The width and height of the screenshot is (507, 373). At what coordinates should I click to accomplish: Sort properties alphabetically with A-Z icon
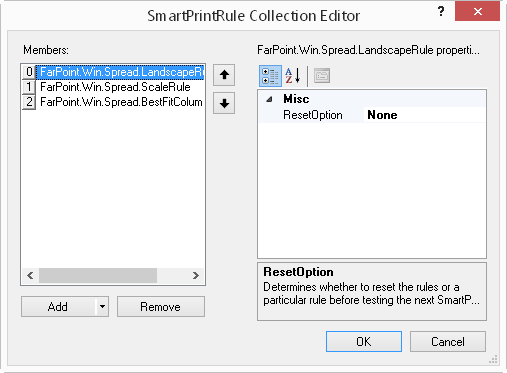click(x=293, y=76)
